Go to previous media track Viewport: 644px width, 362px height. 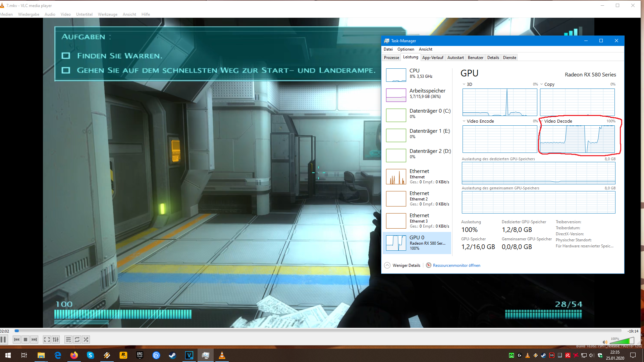[x=16, y=340]
